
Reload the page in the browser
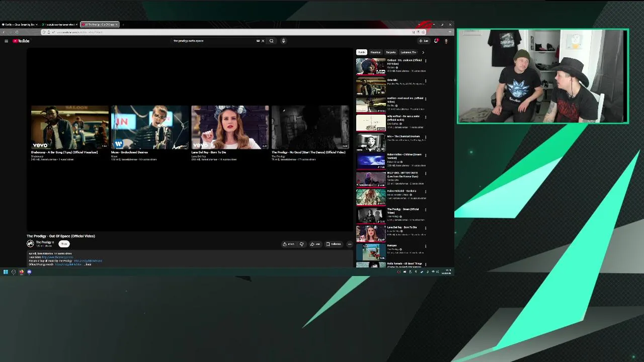17,32
